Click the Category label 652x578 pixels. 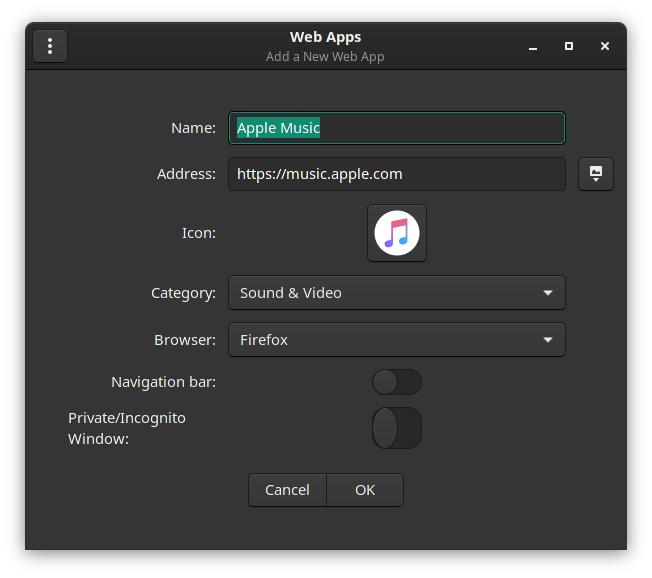click(x=183, y=294)
